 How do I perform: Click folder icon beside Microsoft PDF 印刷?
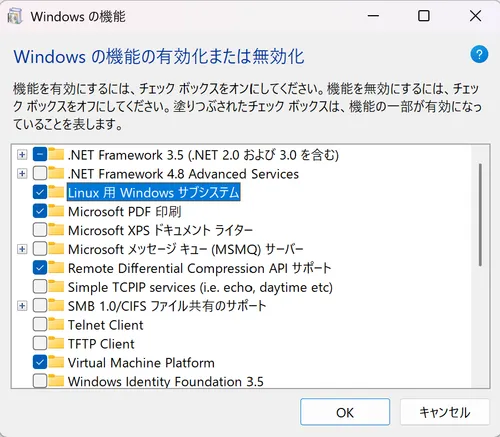(x=56, y=211)
